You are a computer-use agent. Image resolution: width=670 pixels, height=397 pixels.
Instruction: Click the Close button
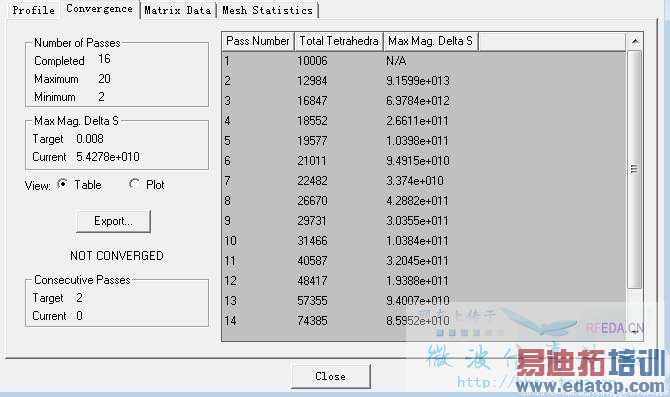[331, 376]
